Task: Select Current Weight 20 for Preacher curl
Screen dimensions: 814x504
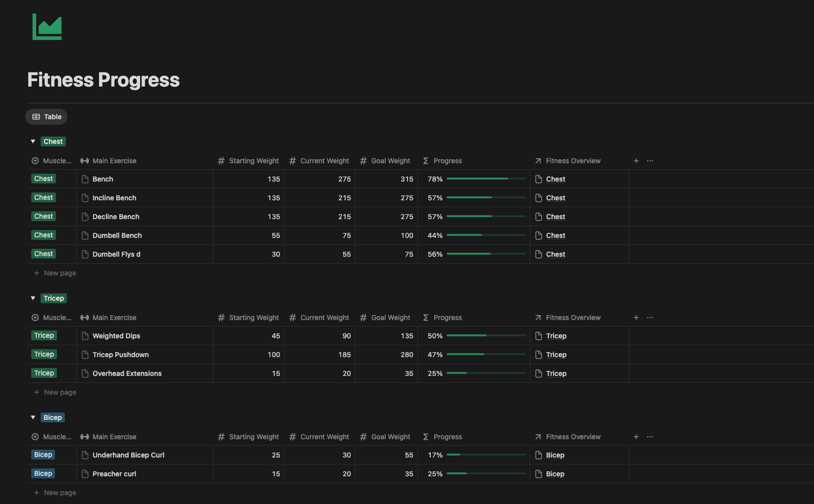Action: [x=320, y=474]
